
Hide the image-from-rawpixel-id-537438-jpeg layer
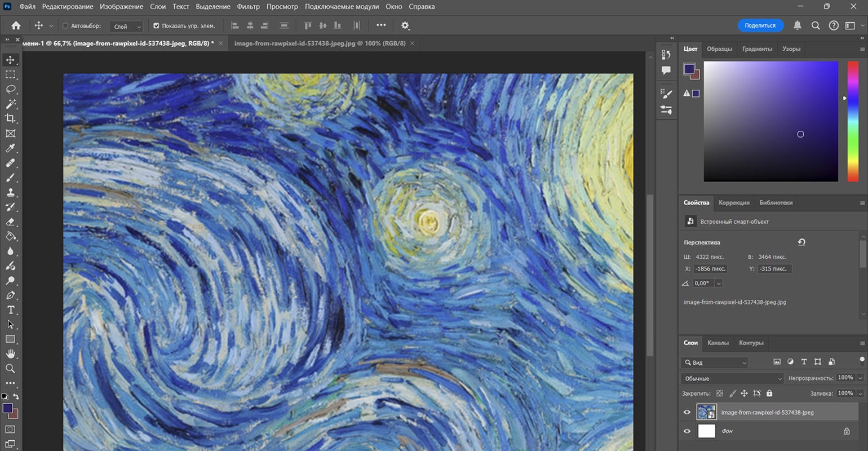pos(687,412)
